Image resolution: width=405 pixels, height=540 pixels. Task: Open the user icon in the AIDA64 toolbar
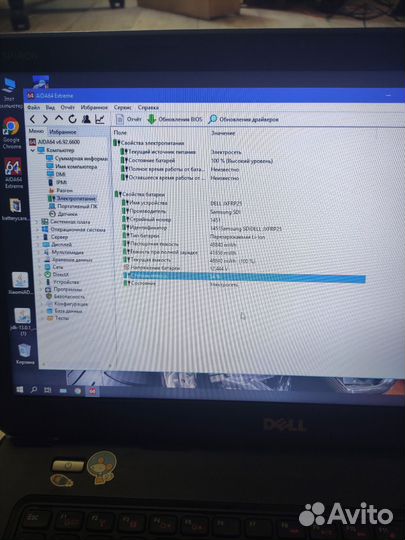coord(86,119)
